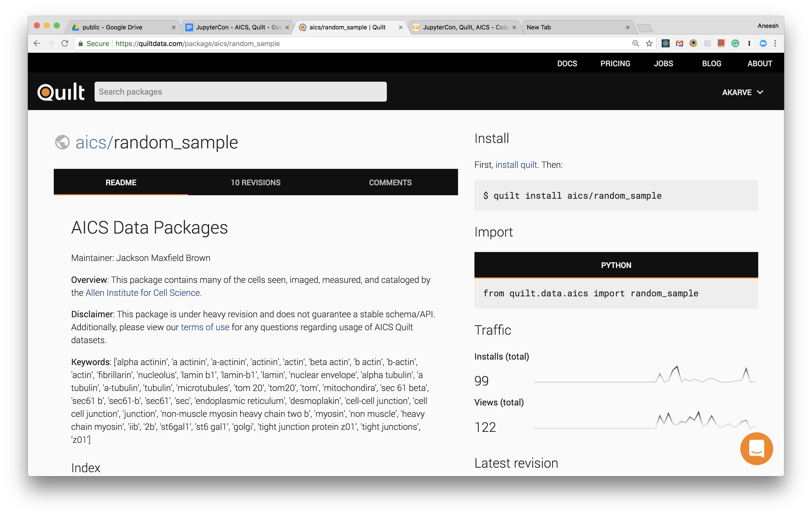This screenshot has width=812, height=516.
Task: Click the Views (total) sparkline chart
Action: pyautogui.click(x=644, y=420)
